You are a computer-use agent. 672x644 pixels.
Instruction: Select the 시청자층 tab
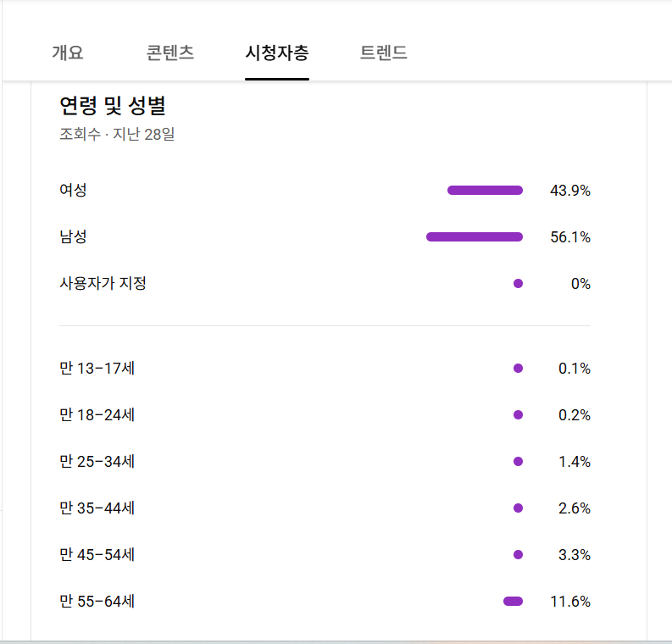(x=277, y=53)
